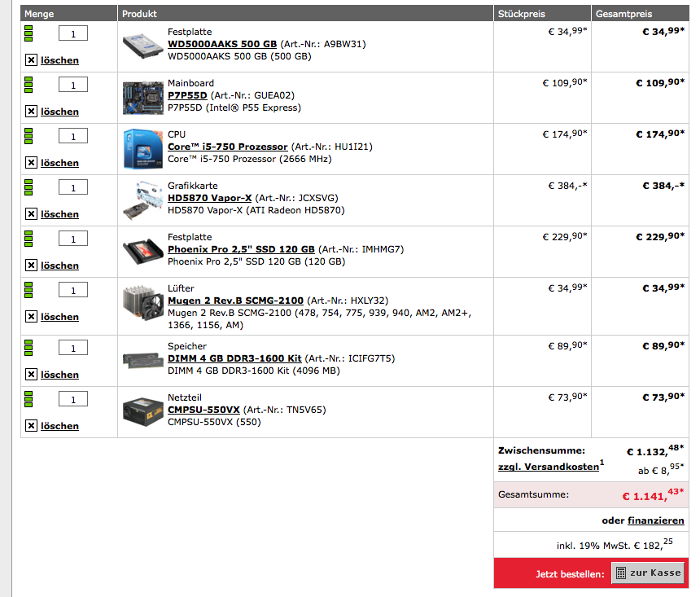700x597 pixels.
Task: Open the P7P55D mainboard thumbnail
Action: 143,98
